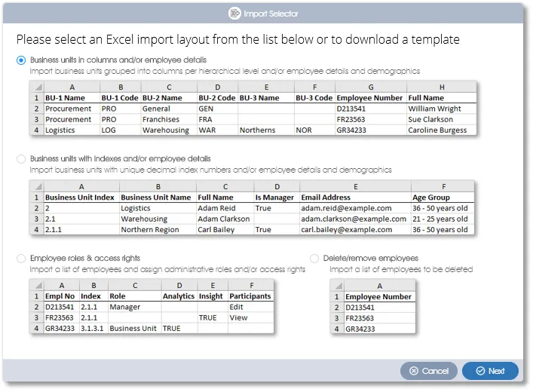Click the employee roles preview table
This screenshot has height=392, width=533.
pos(152,307)
